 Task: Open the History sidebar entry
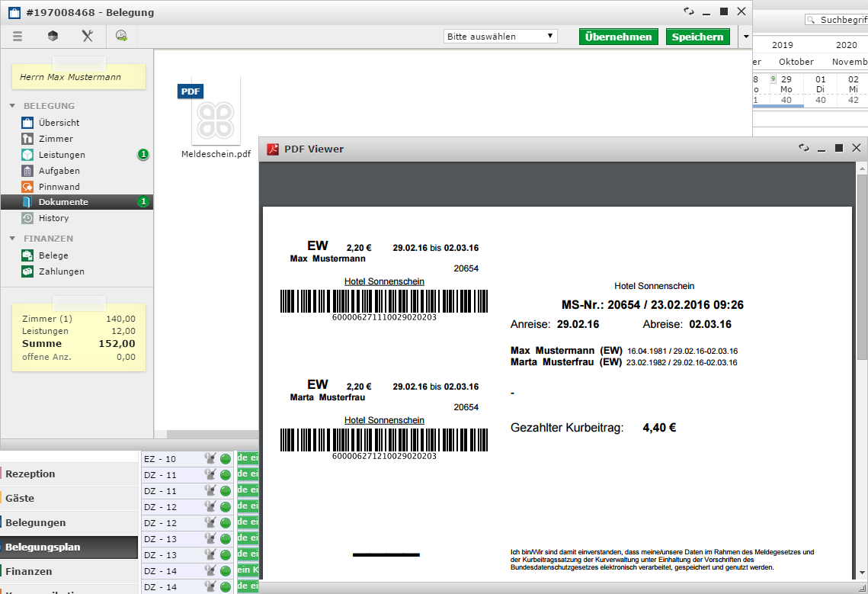[x=77, y=218]
